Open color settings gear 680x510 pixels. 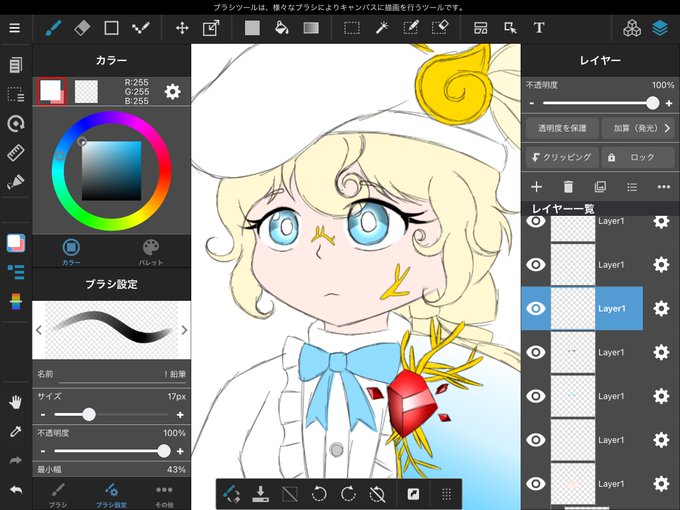[x=173, y=92]
